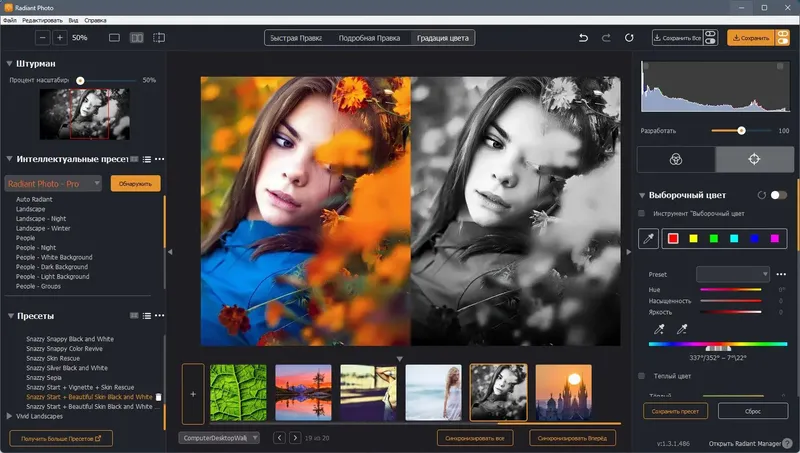
Task: Collapse the Интеллектуальные пресеты section
Action: [9, 159]
